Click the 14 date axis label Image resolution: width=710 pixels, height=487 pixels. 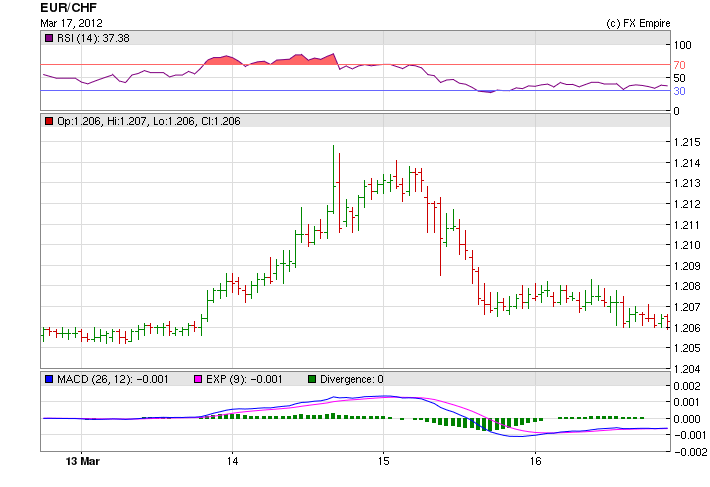pos(232,461)
